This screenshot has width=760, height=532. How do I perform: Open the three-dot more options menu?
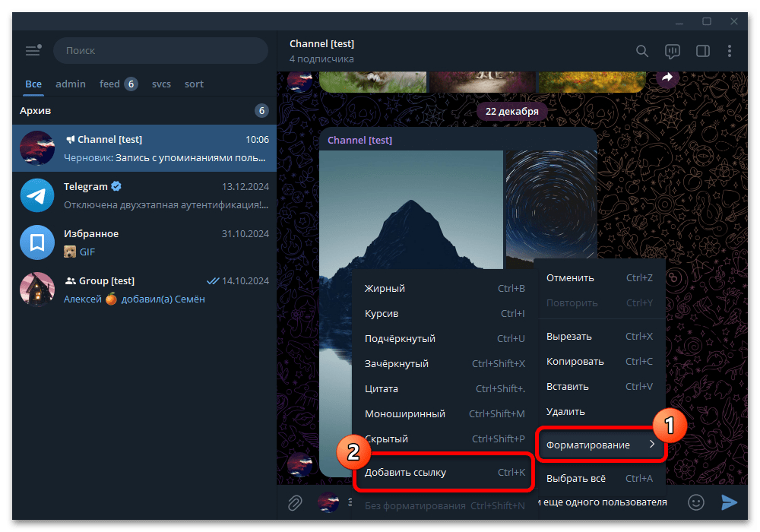tap(730, 51)
